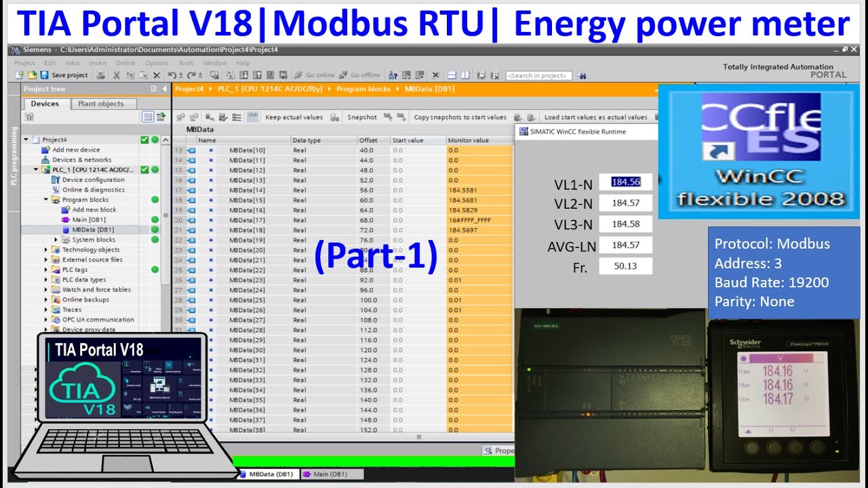Click the Delete X icon in main toolbar

click(x=157, y=75)
